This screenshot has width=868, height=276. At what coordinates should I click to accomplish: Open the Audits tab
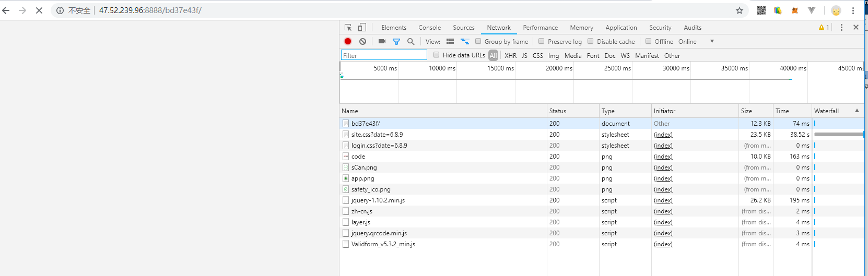click(693, 28)
